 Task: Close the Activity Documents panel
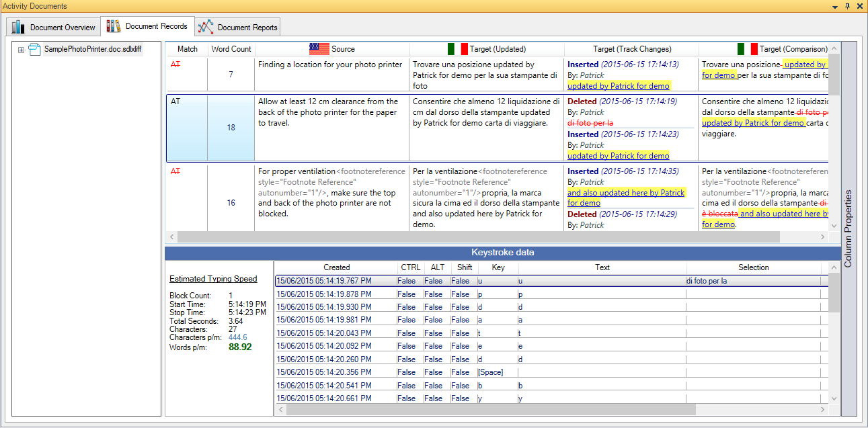(x=859, y=6)
